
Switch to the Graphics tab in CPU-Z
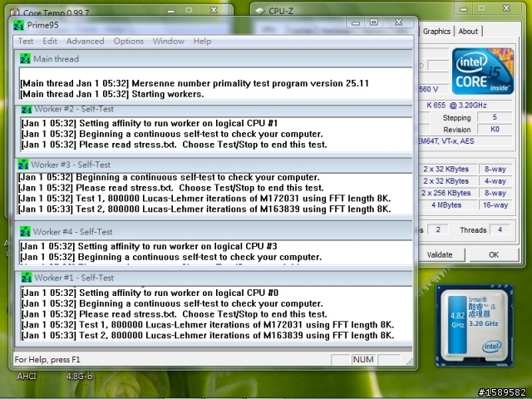[x=436, y=32]
